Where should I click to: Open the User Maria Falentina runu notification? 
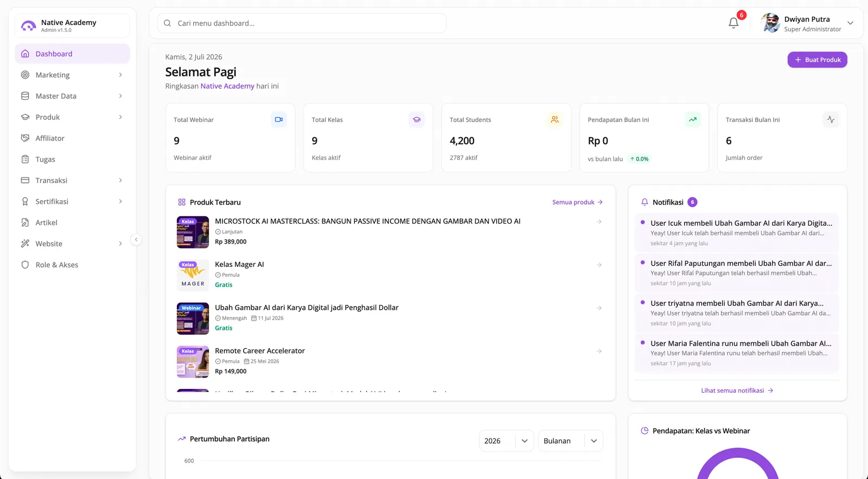click(x=737, y=353)
